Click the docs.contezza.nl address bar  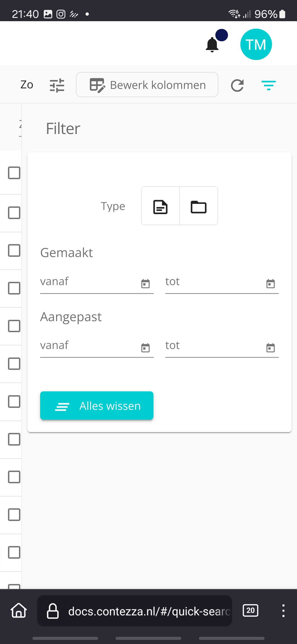pyautogui.click(x=135, y=611)
